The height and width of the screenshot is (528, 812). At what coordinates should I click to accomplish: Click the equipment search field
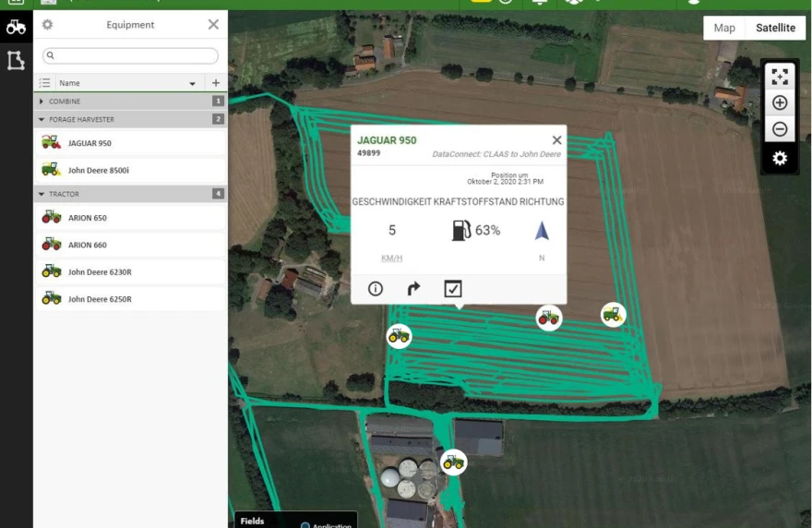click(x=130, y=55)
